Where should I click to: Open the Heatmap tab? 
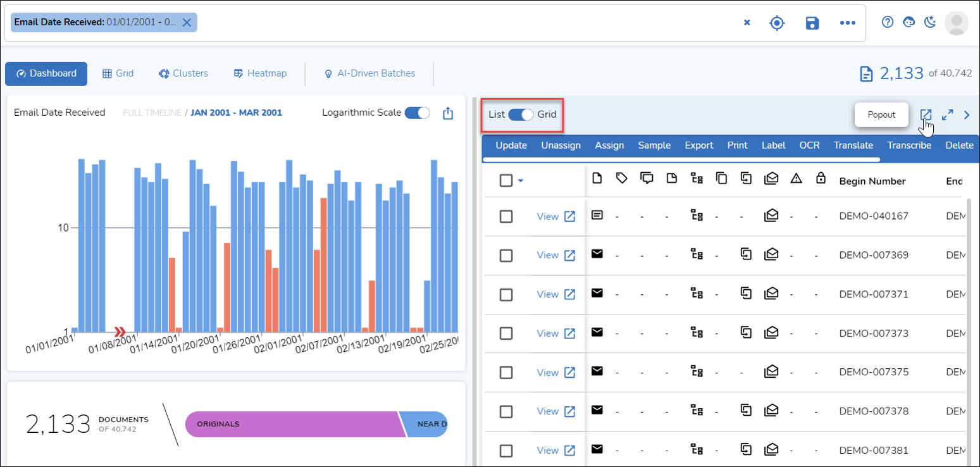pyautogui.click(x=259, y=73)
